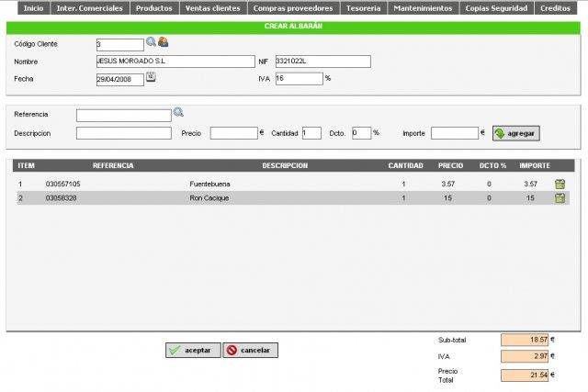Open the Inicio menu
The width and height of the screenshot is (588, 392).
[x=33, y=7]
